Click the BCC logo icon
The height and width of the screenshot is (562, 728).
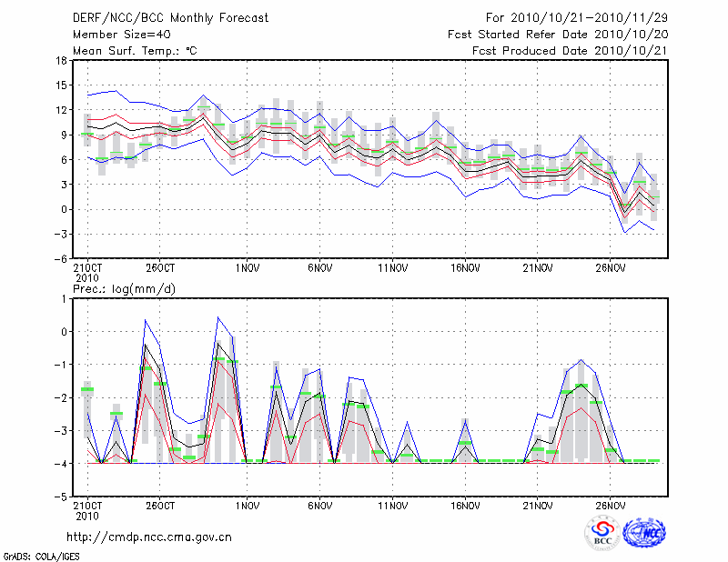(x=602, y=533)
